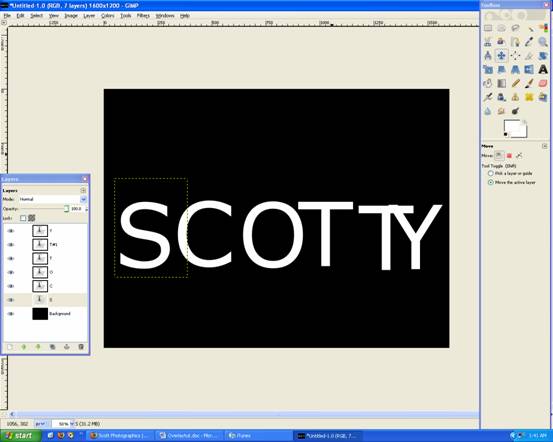The height and width of the screenshot is (442, 553).
Task: Toggle visibility of the C layer
Action: pyautogui.click(x=11, y=286)
